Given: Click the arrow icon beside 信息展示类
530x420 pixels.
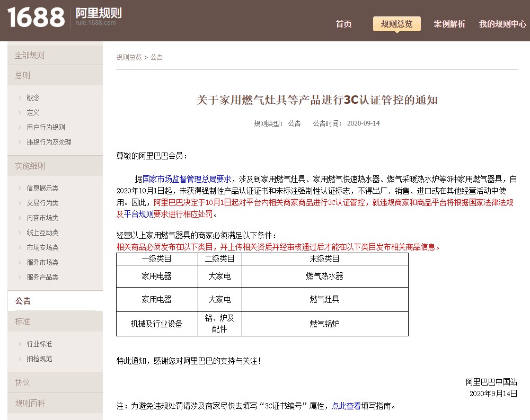Looking at the screenshot, I should click(20, 188).
